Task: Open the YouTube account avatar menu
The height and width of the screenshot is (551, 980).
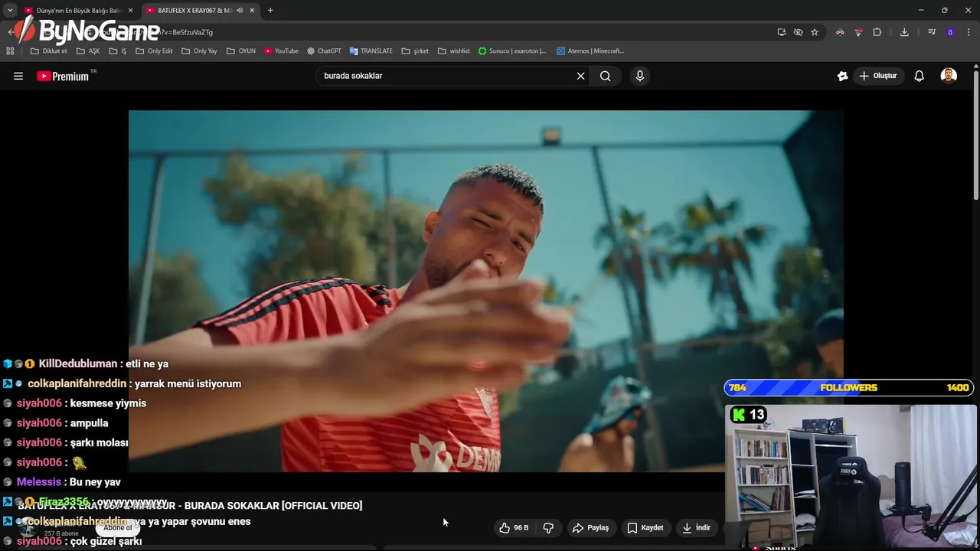Action: click(949, 76)
